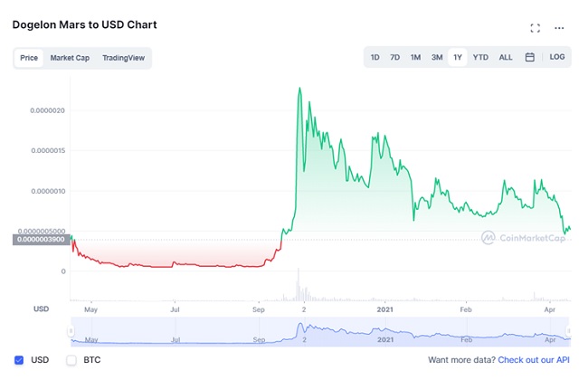Click the left handle of range slider
This screenshot has width=588, height=380.
point(71,332)
